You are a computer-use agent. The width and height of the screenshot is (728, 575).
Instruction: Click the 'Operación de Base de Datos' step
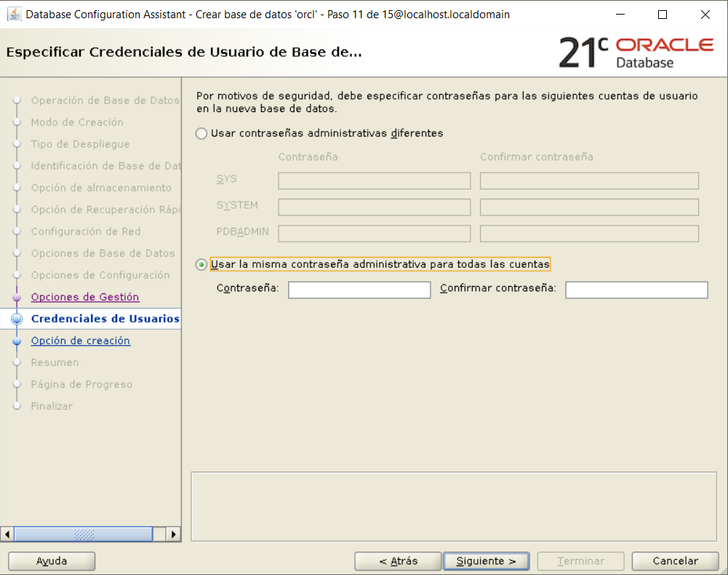(105, 100)
